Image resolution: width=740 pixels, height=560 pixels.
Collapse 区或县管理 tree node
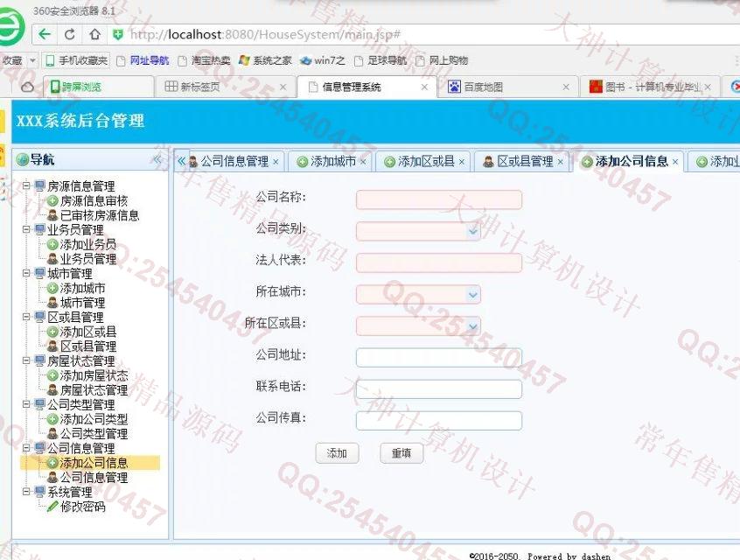pyautogui.click(x=26, y=317)
